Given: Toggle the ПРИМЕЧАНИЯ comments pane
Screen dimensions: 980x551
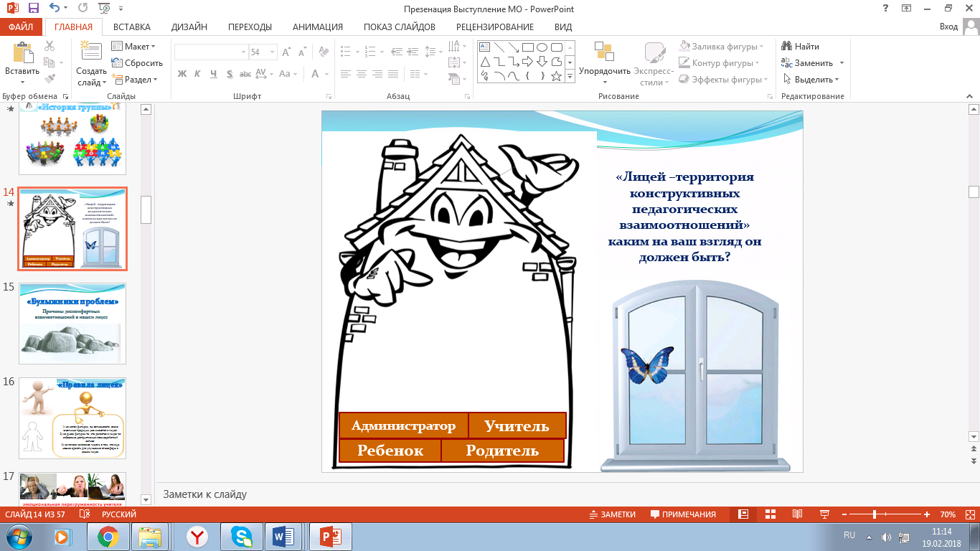Looking at the screenshot, I should (683, 514).
